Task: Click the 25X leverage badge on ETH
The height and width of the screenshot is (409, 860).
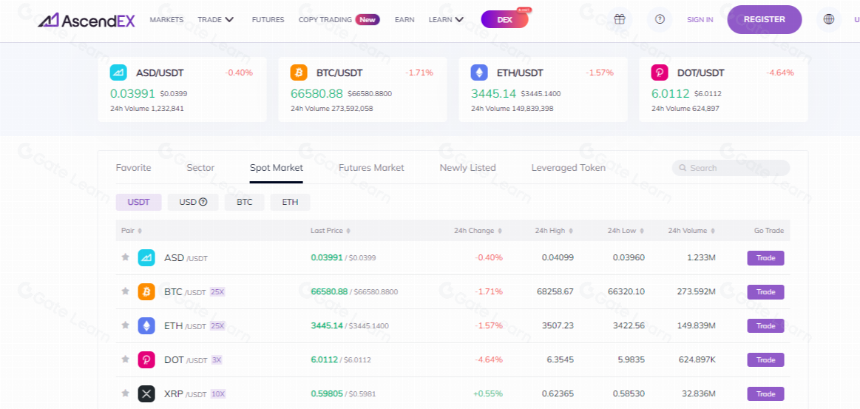Action: [218, 326]
